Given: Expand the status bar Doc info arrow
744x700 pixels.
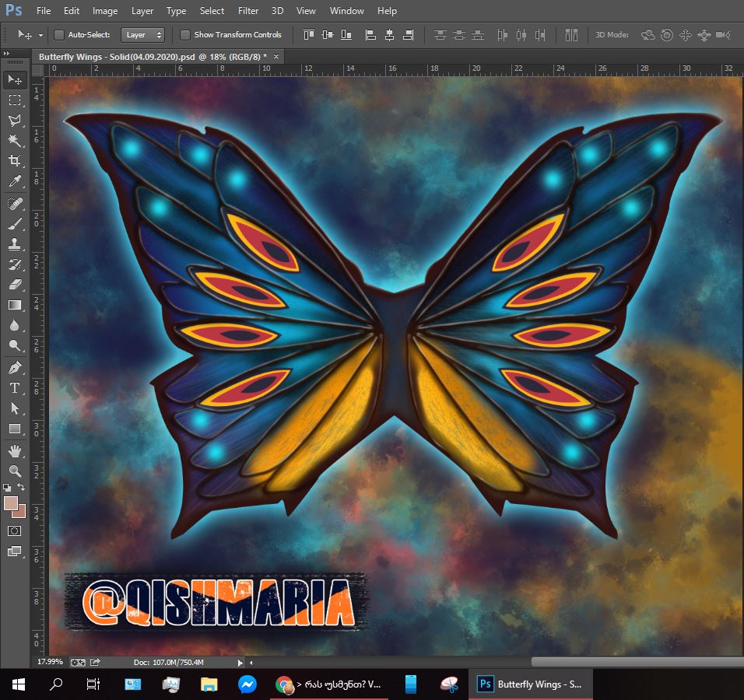Looking at the screenshot, I should [x=240, y=663].
